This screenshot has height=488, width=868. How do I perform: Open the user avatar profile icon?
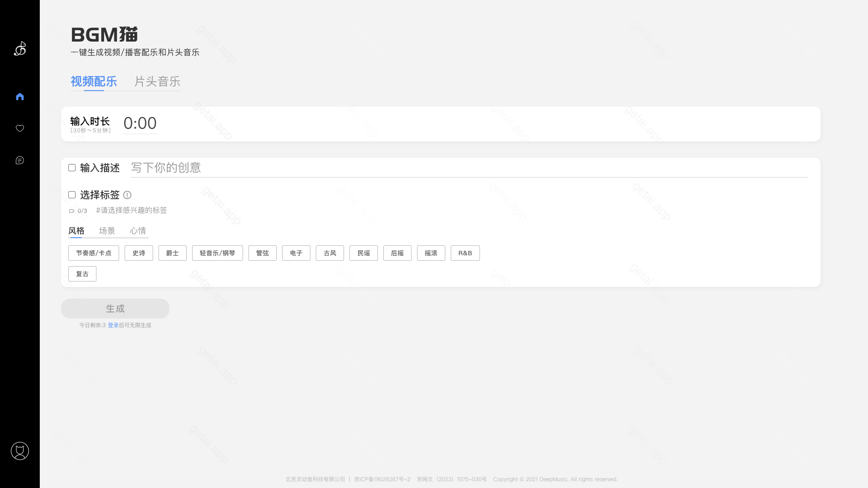pos(20,451)
